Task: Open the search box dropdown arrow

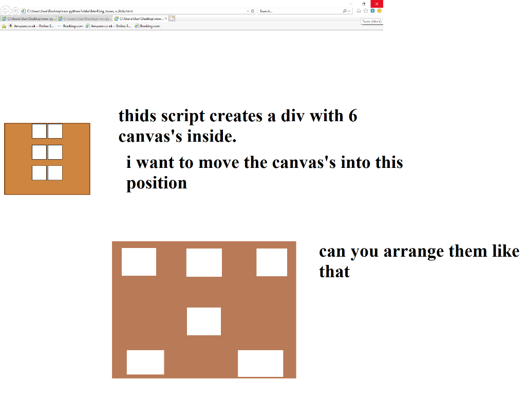Action: 349,10
